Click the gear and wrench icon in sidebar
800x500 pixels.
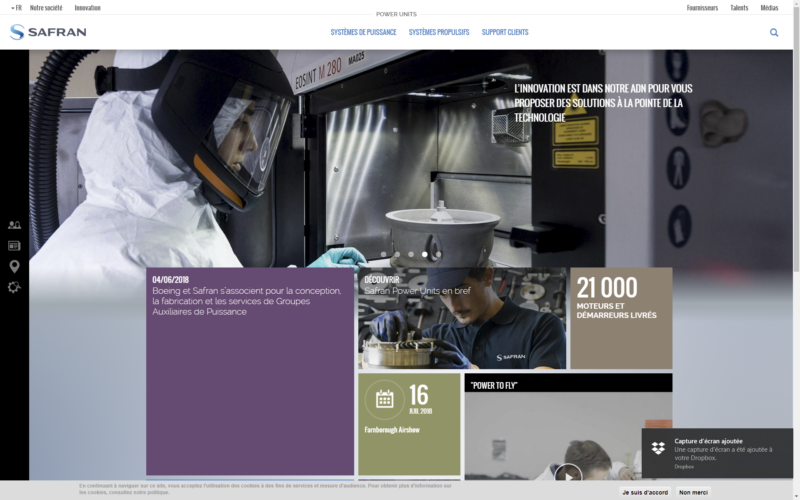(x=14, y=287)
